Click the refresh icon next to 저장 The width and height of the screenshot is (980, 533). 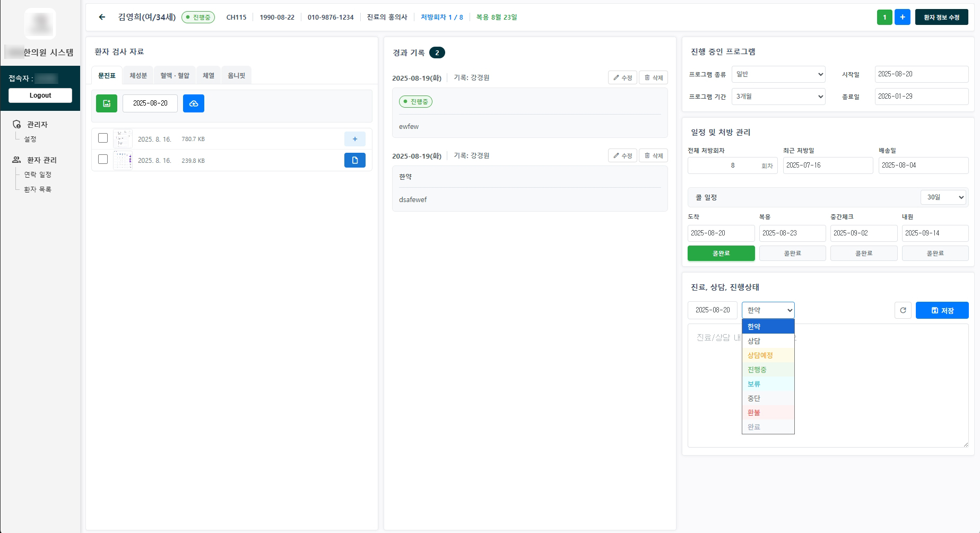[x=903, y=310]
